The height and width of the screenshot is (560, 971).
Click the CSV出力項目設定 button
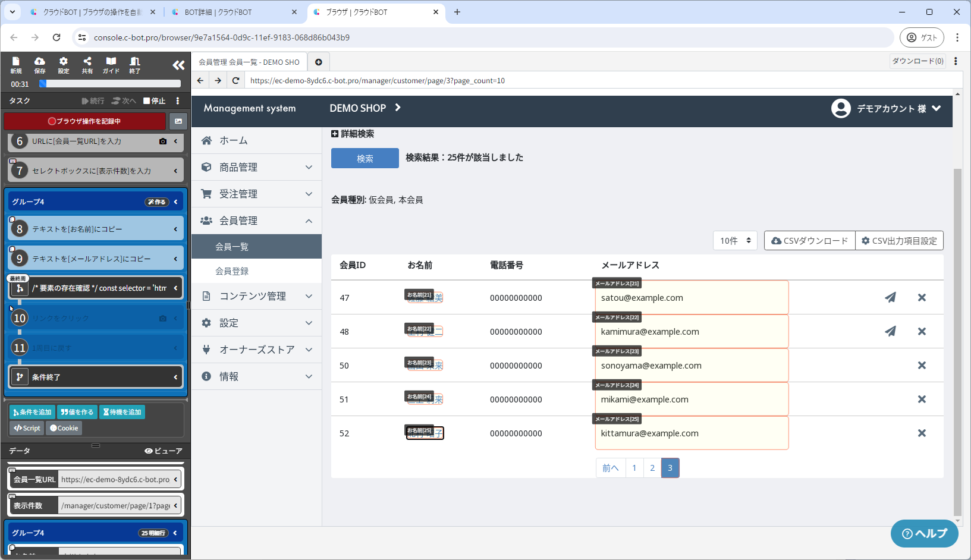899,241
